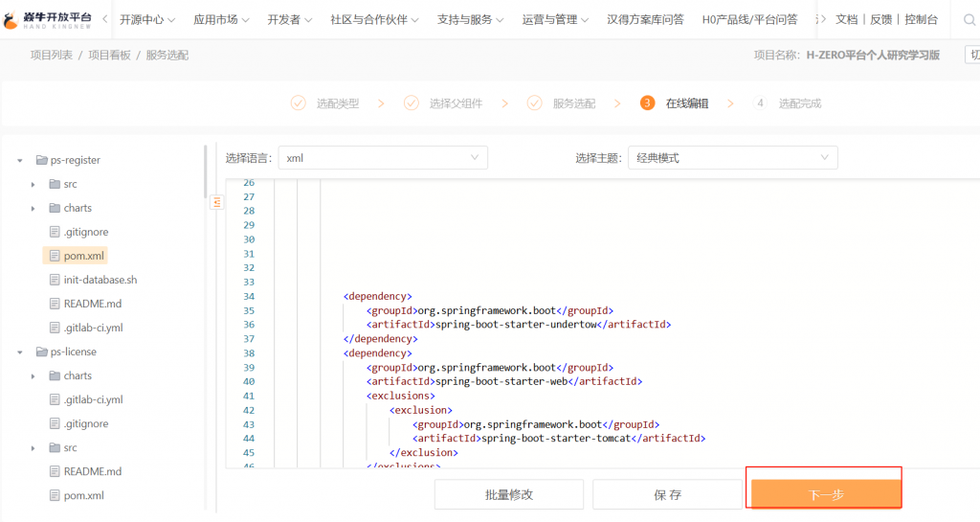Viewport: 980px width, 522px height.
Task: Click the ps-register folder icon
Action: pyautogui.click(x=41, y=160)
